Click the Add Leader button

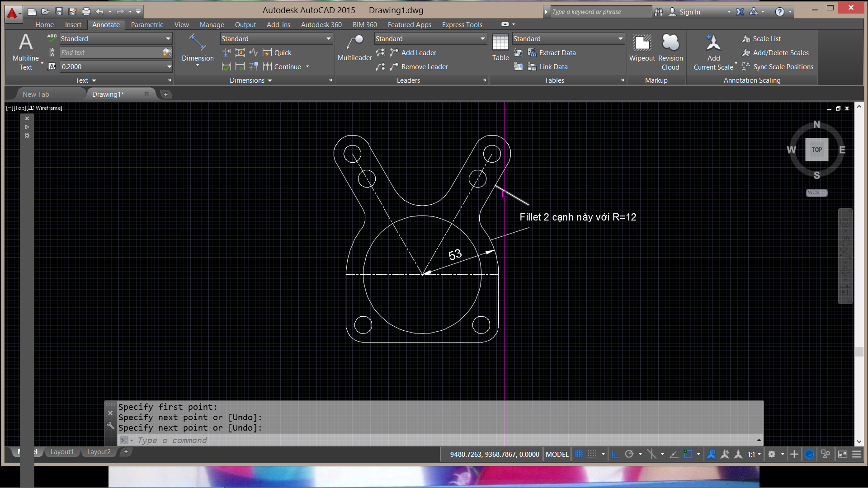click(418, 53)
